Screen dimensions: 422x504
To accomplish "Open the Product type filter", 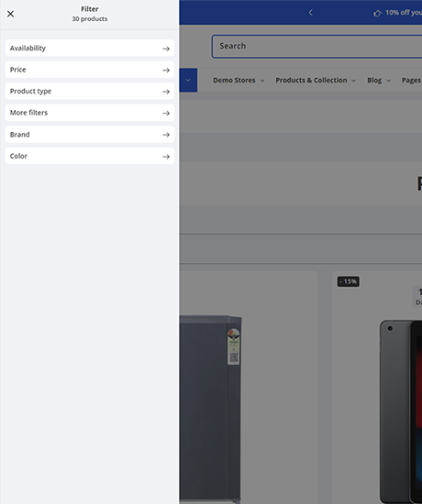I will pos(90,92).
